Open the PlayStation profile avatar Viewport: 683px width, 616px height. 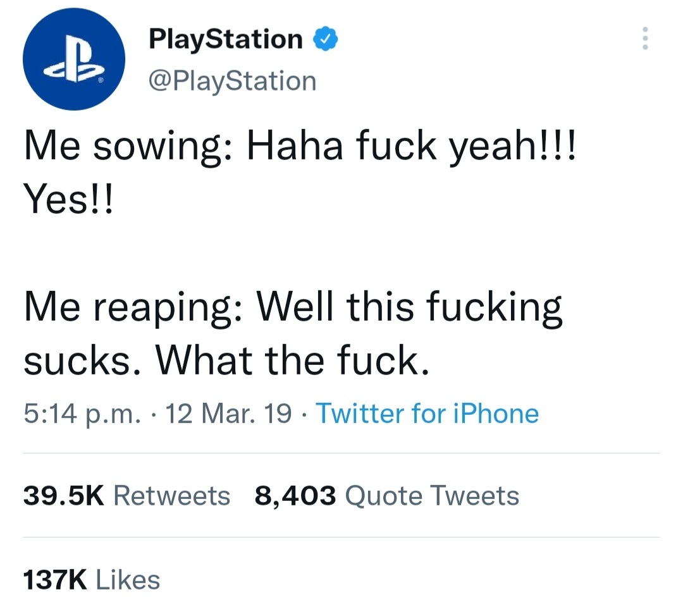pos(74,59)
